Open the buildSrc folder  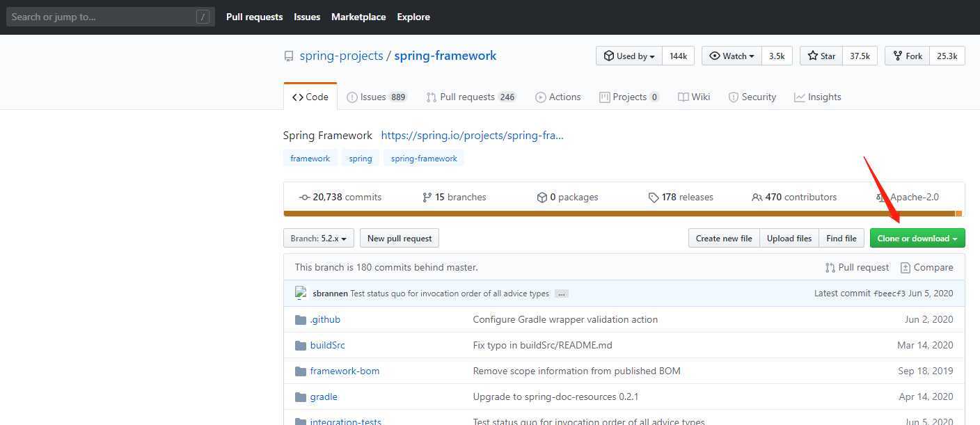[x=327, y=346]
